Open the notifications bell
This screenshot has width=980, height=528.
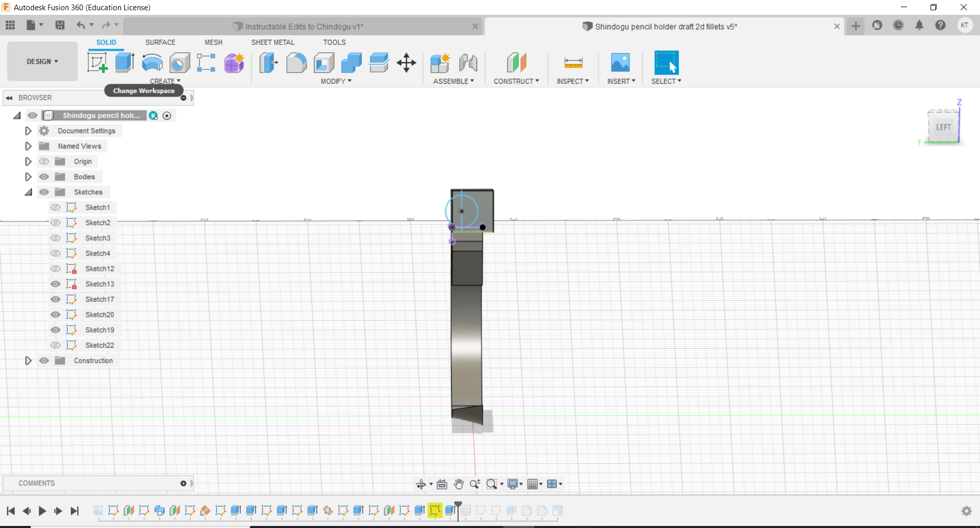pos(919,25)
